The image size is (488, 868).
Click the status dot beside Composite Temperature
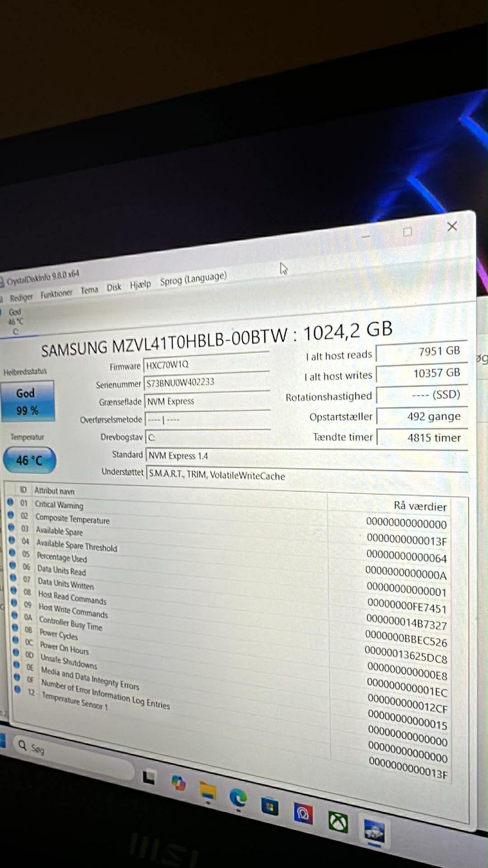pos(11,515)
